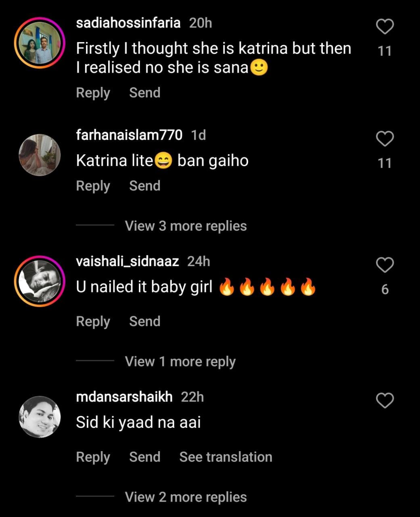This screenshot has width=420, height=517.
Task: Open sadiahossinfaria's profile picture
Action: [x=40, y=43]
